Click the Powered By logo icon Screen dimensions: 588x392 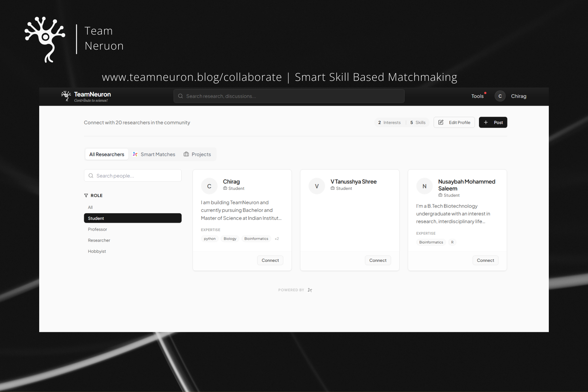(310, 290)
